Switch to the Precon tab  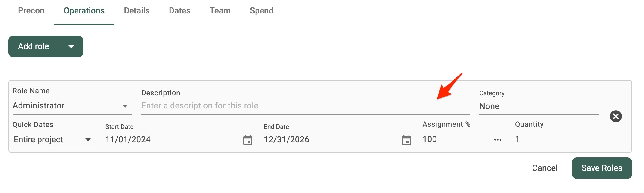31,11
